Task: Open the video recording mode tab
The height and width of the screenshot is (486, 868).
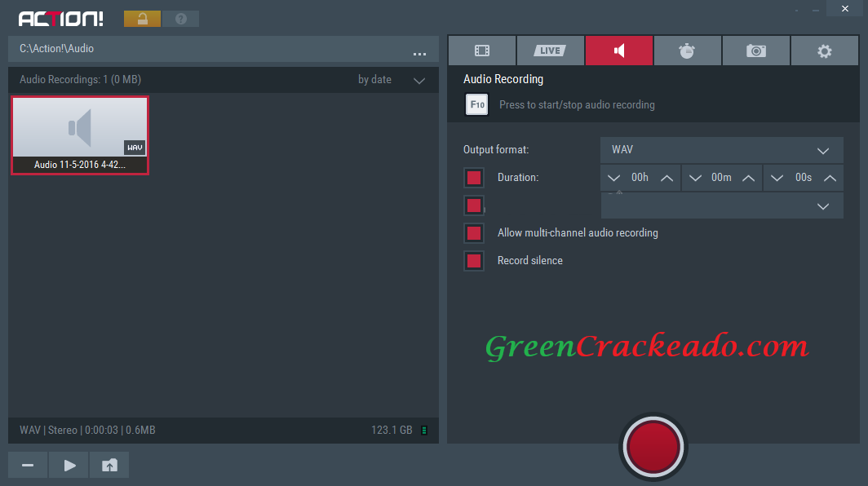Action: pos(482,51)
